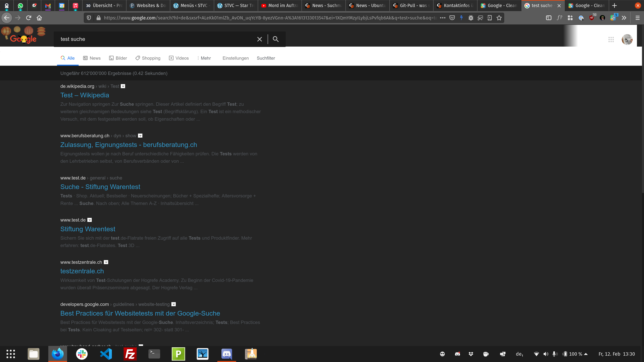Click the search text field containing test suche

tap(155, 39)
